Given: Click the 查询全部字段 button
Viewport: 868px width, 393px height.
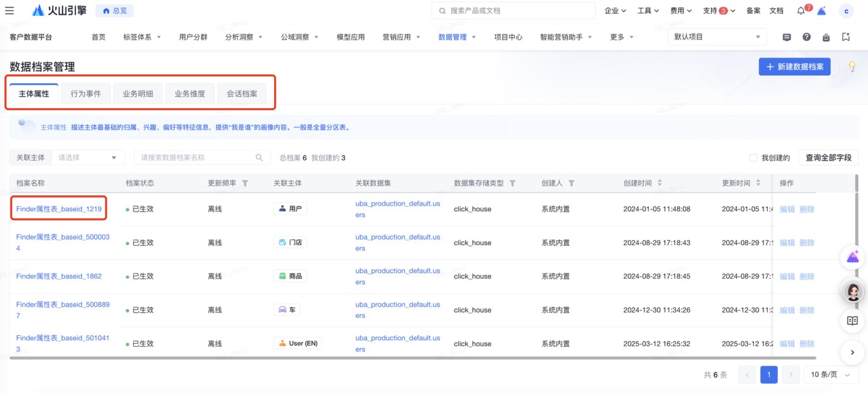Looking at the screenshot, I should [x=828, y=158].
